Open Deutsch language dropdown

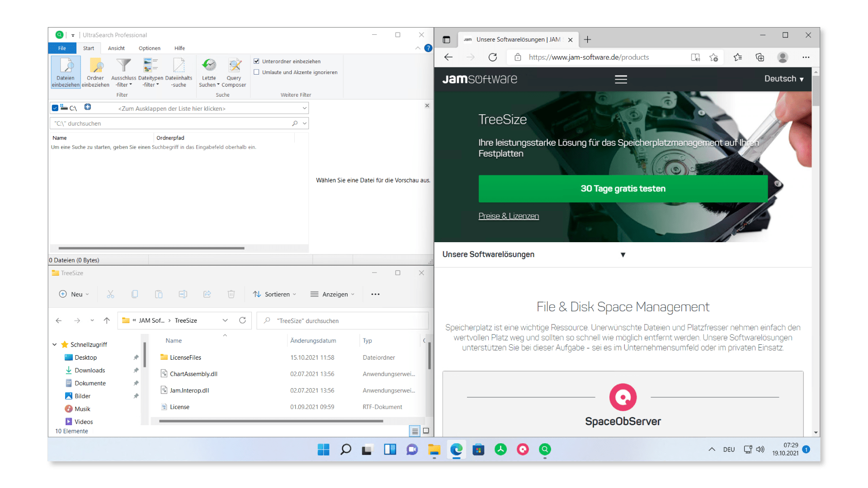[784, 79]
